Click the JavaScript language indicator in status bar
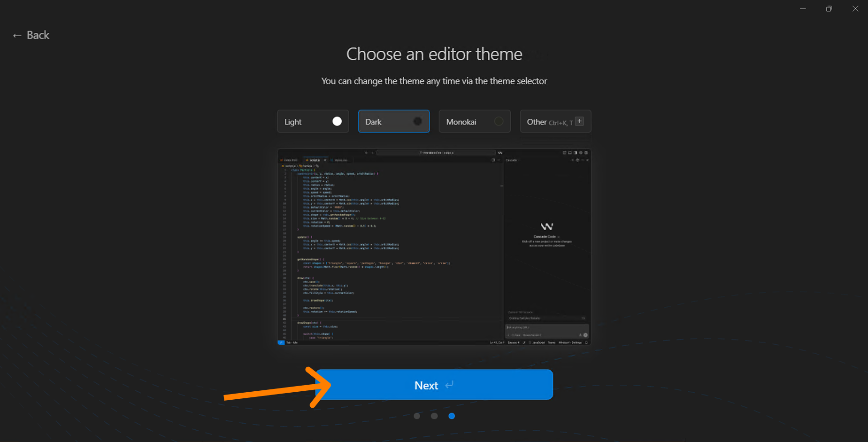Image resolution: width=868 pixels, height=442 pixels. (539, 342)
